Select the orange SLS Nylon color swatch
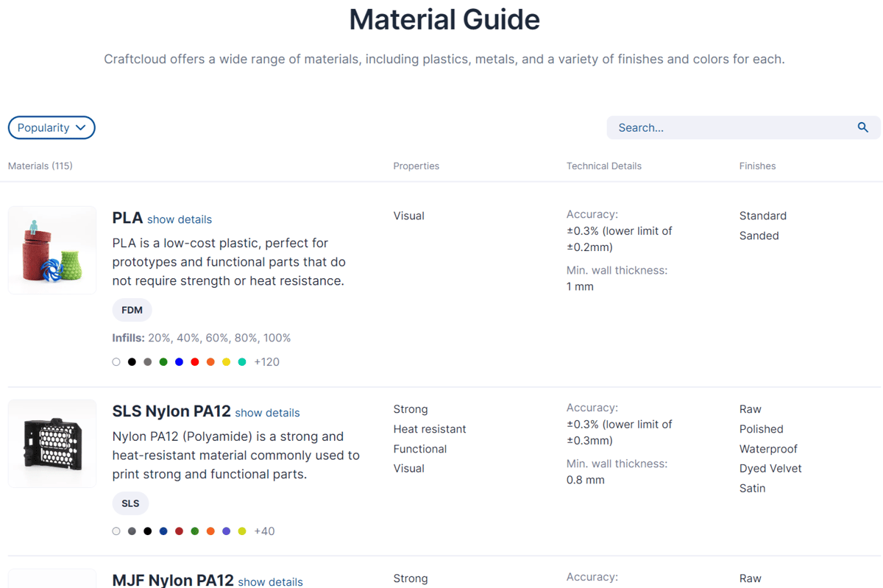 (210, 531)
